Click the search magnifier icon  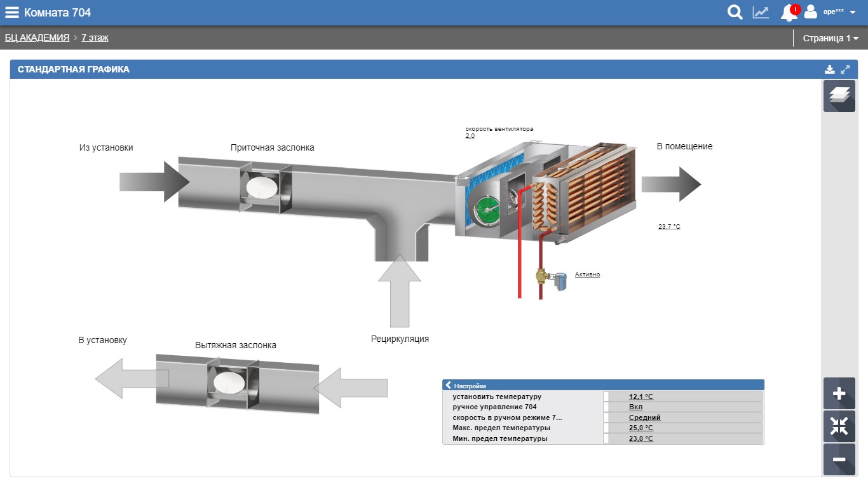point(735,12)
